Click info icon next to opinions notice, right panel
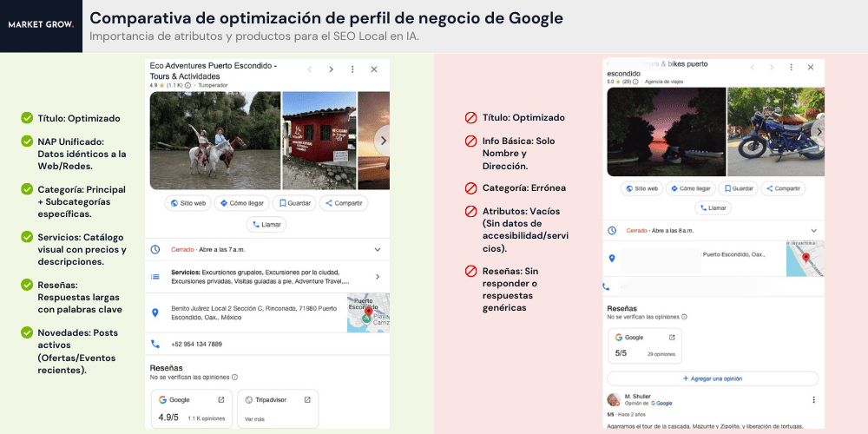The width and height of the screenshot is (868, 434). [x=684, y=317]
